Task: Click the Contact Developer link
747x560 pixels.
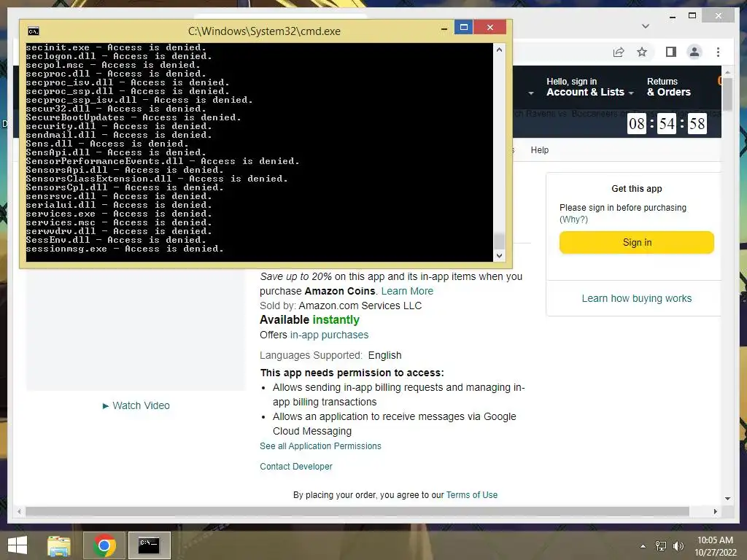Action: [x=296, y=467]
